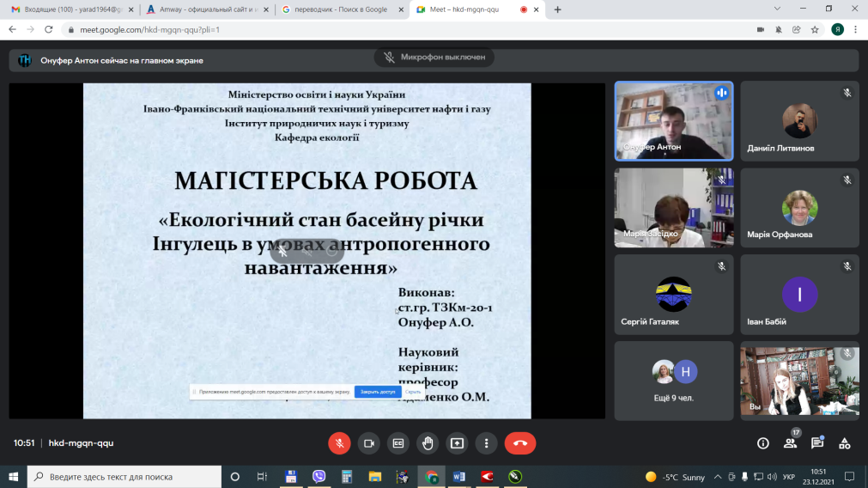Raise hand in the meeting

(428, 443)
